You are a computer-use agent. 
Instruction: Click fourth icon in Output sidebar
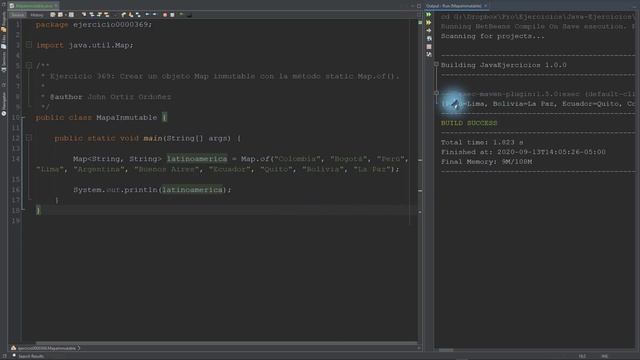point(429,38)
